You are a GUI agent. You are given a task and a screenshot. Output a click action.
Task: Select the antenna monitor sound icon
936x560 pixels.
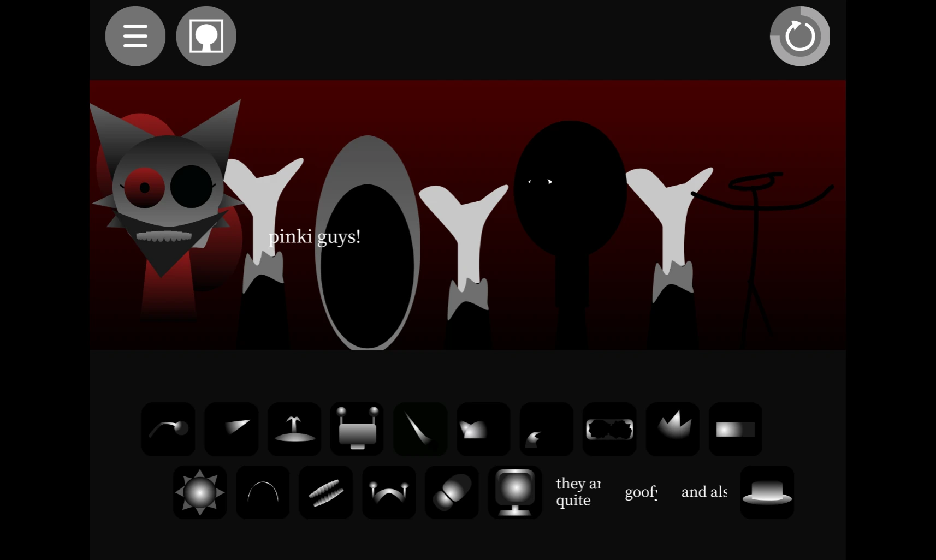(357, 429)
